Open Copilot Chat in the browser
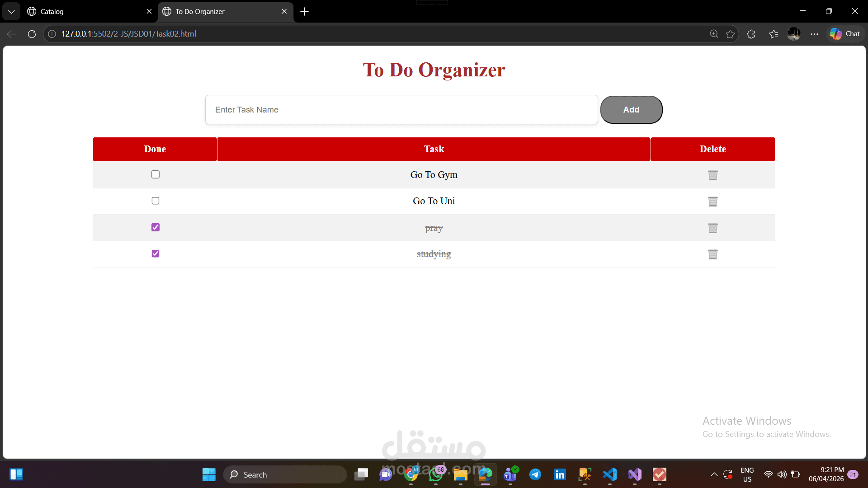 tap(844, 34)
